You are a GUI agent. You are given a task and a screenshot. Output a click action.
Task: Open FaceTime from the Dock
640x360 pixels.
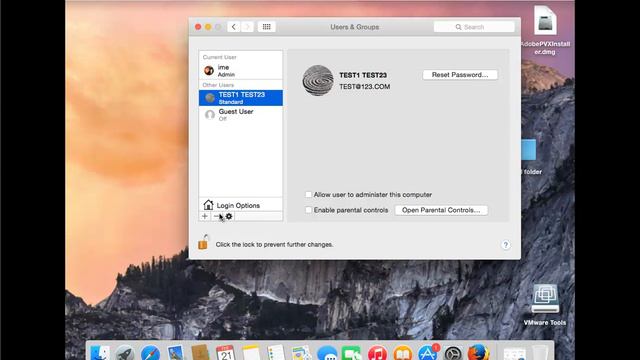pos(352,352)
